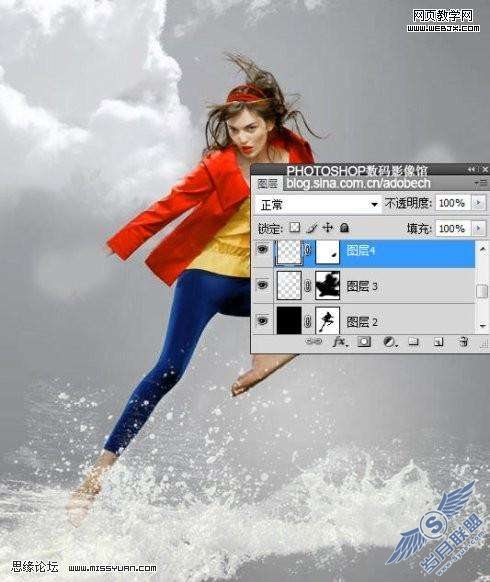Hide 图层 2 with its eye icon
Screen dimensions: 490x582
click(262, 320)
